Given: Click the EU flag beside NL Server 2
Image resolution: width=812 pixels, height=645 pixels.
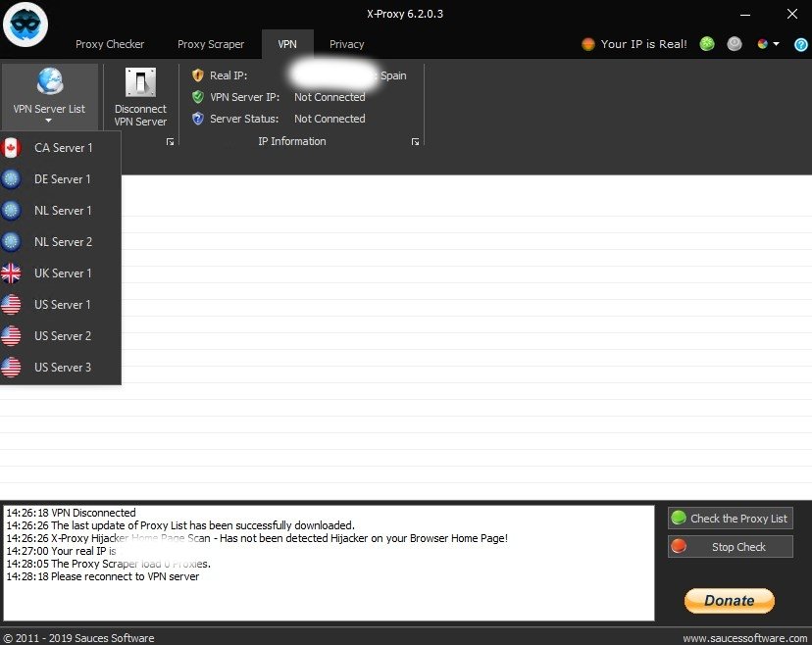Looking at the screenshot, I should pos(11,242).
